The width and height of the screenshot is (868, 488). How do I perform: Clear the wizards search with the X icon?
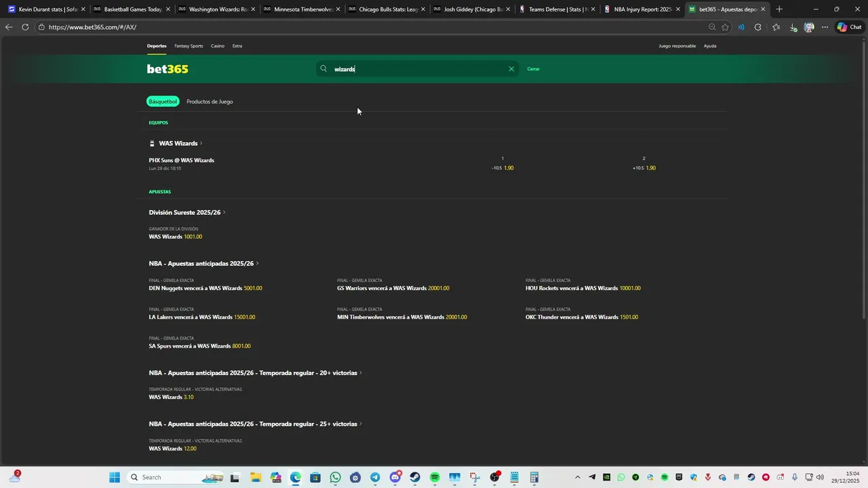click(511, 68)
